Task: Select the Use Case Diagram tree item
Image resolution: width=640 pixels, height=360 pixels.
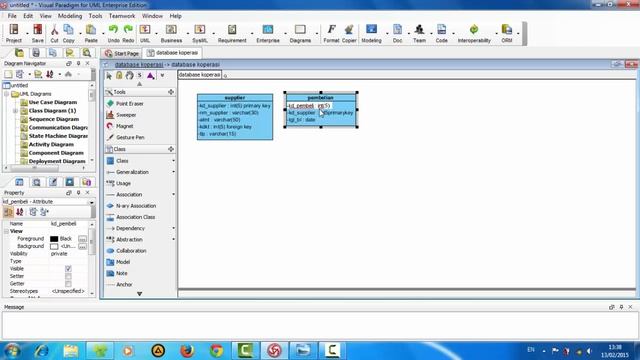Action: tap(53, 102)
